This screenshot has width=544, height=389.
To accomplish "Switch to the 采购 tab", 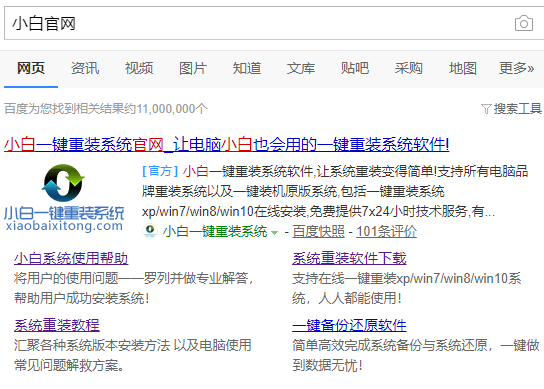I will click(409, 68).
